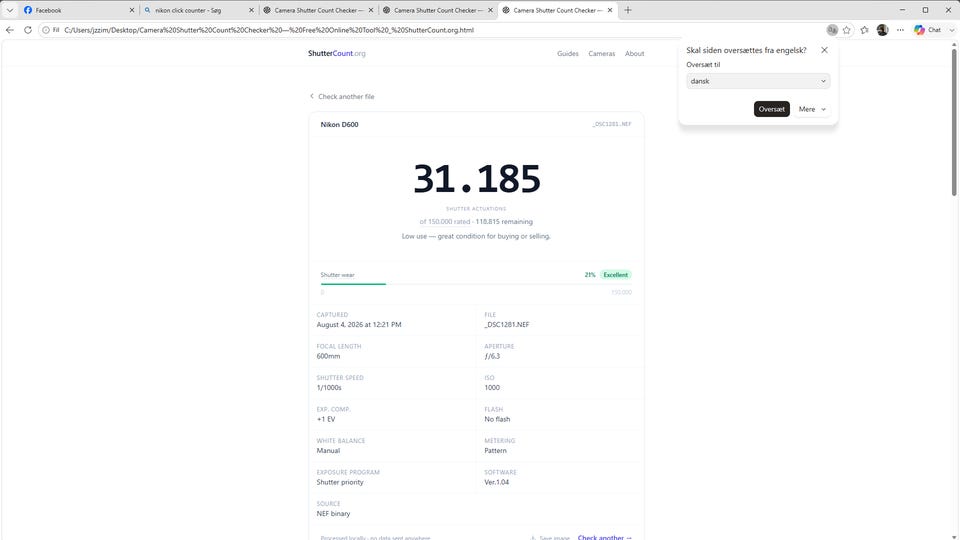Image resolution: width=960 pixels, height=540 pixels.
Task: Open the favorites list icon
Action: 864,30
